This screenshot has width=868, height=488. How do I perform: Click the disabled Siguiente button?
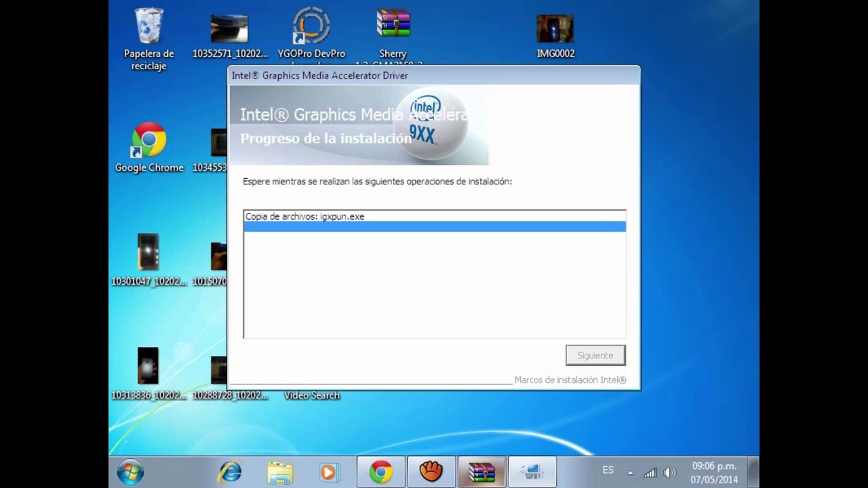(595, 355)
